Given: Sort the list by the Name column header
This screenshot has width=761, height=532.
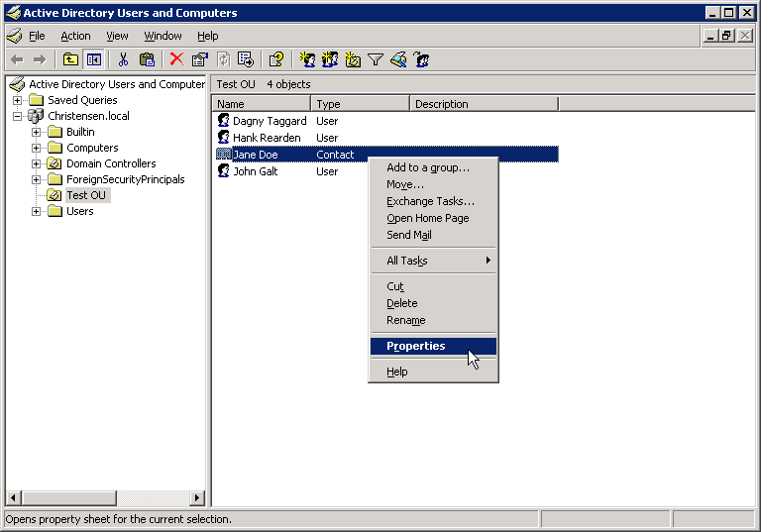Looking at the screenshot, I should [x=262, y=104].
